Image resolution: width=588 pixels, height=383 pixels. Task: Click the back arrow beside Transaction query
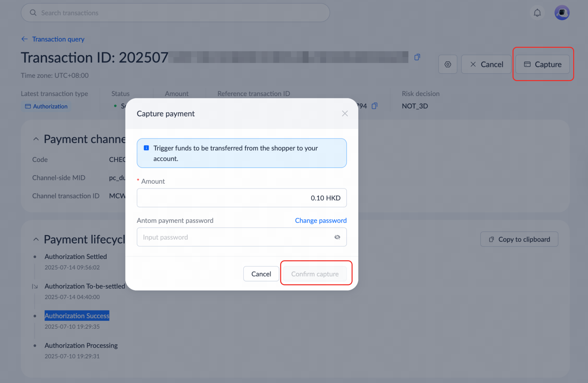25,39
